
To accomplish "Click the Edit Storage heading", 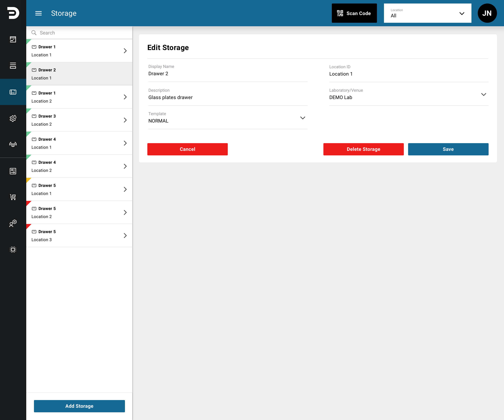I will point(168,48).
